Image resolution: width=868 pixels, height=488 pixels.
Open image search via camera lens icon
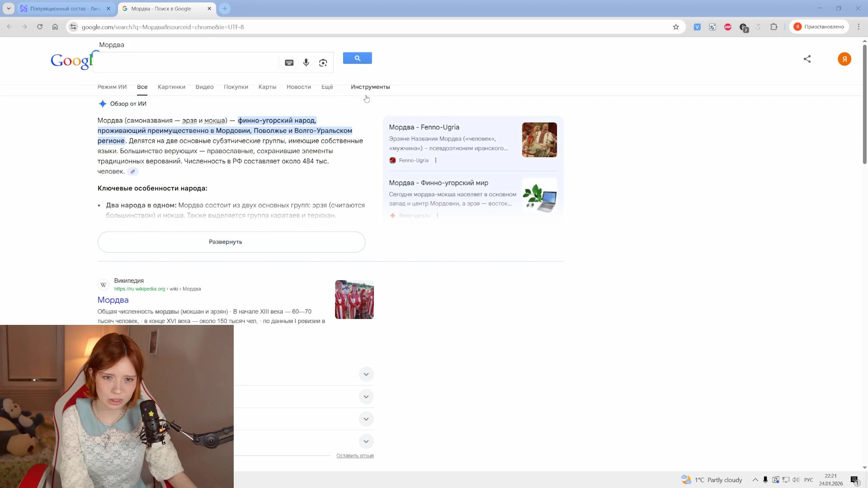click(x=323, y=63)
